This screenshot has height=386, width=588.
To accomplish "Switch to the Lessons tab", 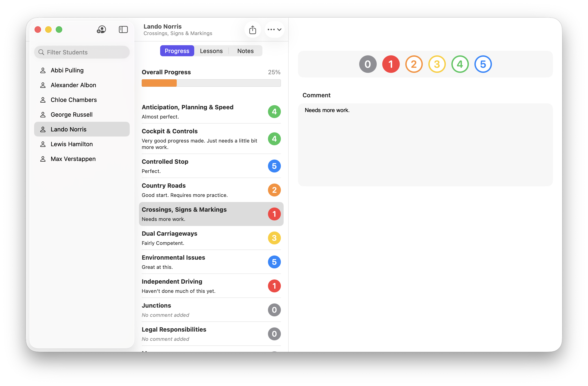I will pyautogui.click(x=211, y=51).
